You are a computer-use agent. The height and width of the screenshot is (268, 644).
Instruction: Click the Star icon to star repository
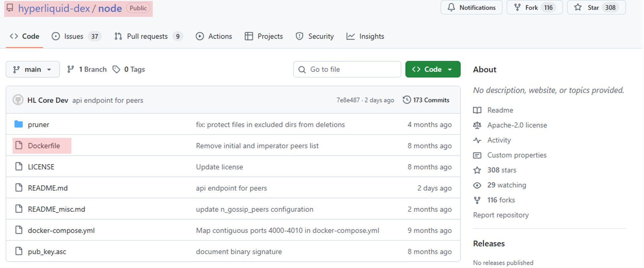click(578, 7)
